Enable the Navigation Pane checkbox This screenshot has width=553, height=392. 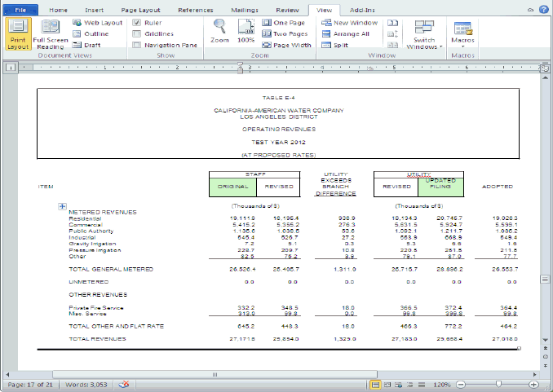(137, 46)
